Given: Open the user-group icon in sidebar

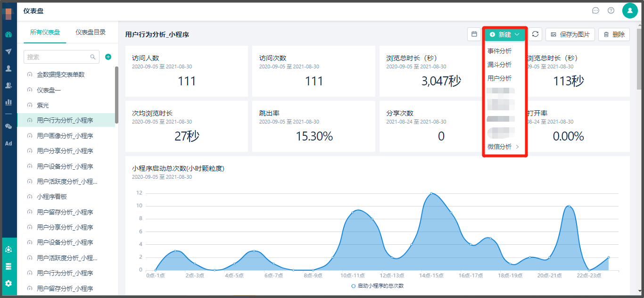Looking at the screenshot, I should pyautogui.click(x=8, y=85).
